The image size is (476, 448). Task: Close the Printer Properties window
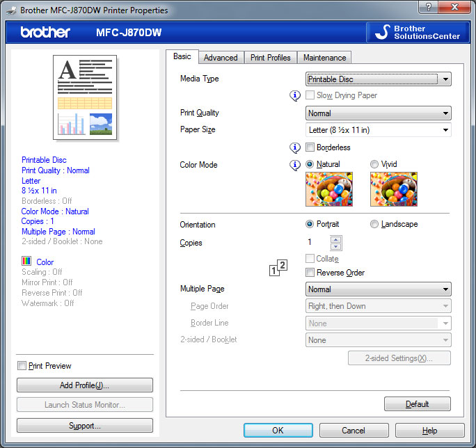pyautogui.click(x=454, y=7)
